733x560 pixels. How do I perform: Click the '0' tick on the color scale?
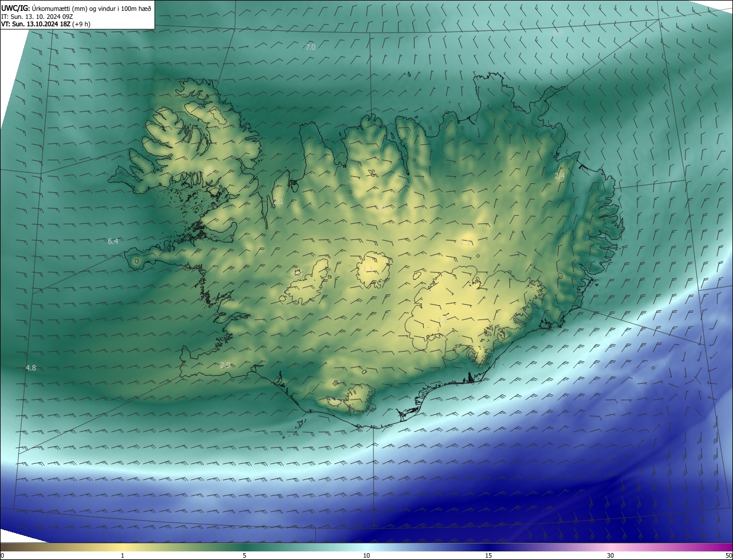coord(2,555)
